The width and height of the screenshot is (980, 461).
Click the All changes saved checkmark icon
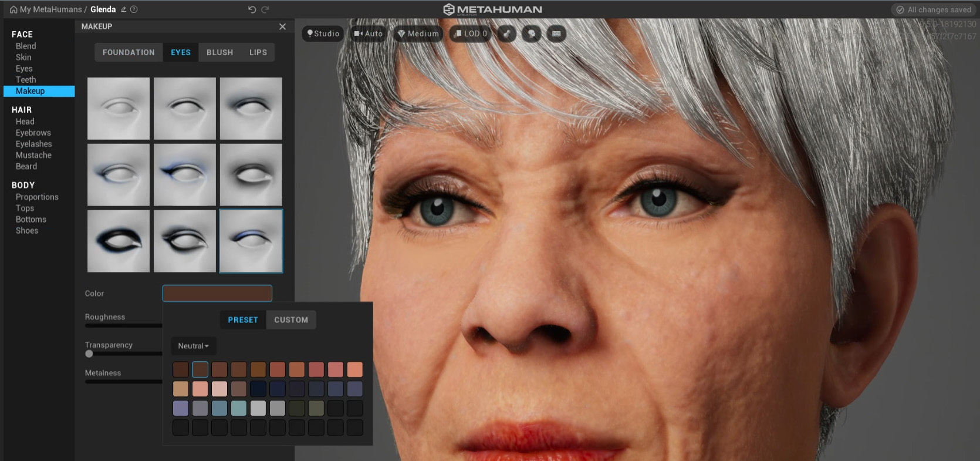900,9
